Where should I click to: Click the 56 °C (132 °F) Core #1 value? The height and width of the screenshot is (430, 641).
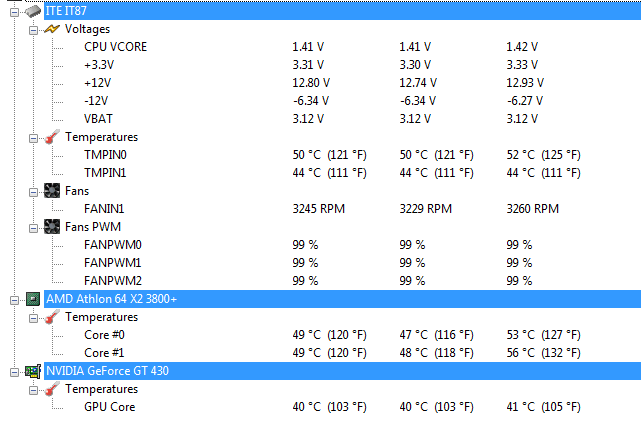point(543,353)
